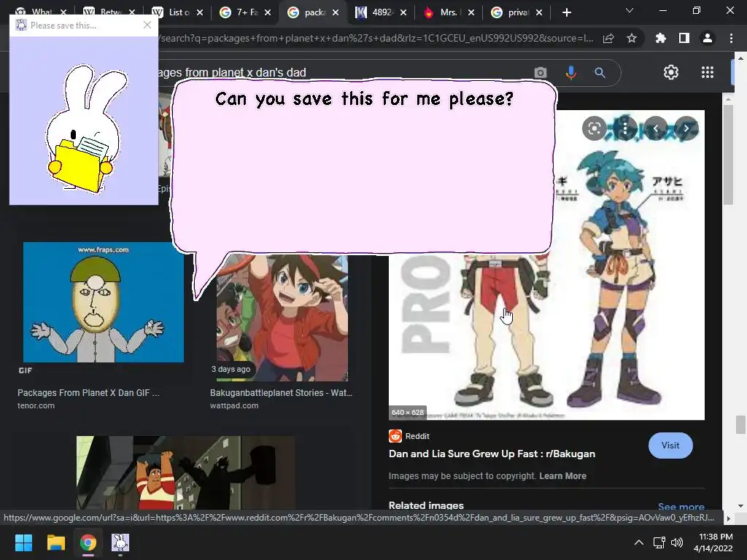Bookmark this page with star icon
Screen dimensions: 747x560
(x=632, y=38)
